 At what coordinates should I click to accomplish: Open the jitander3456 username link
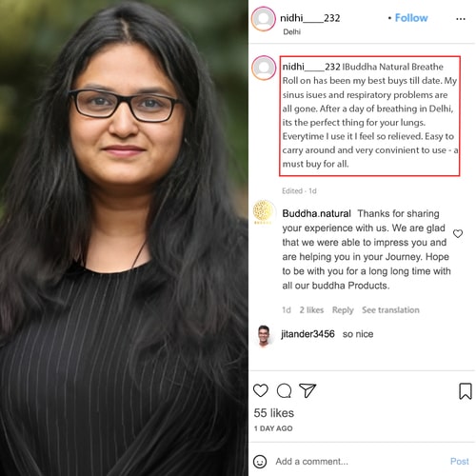307,334
